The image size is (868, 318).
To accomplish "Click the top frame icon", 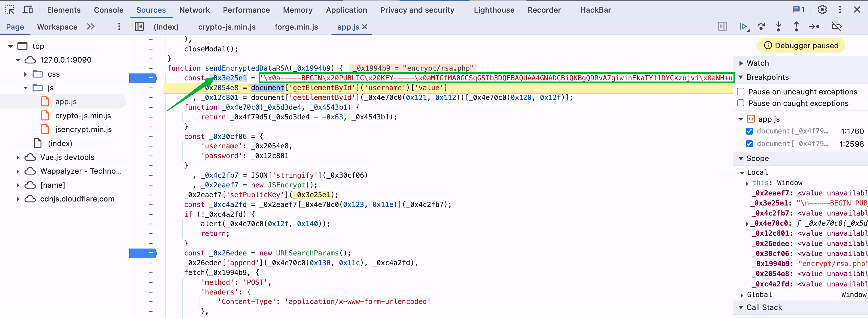I will pyautogui.click(x=23, y=46).
